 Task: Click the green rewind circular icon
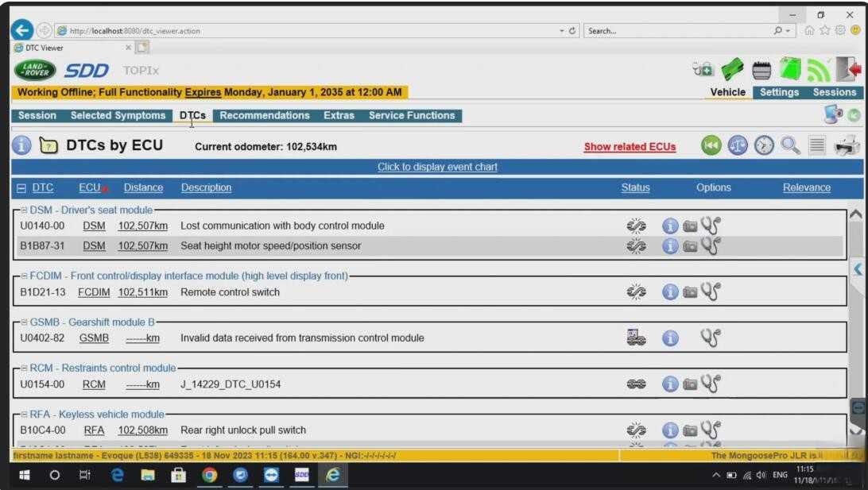tap(711, 145)
